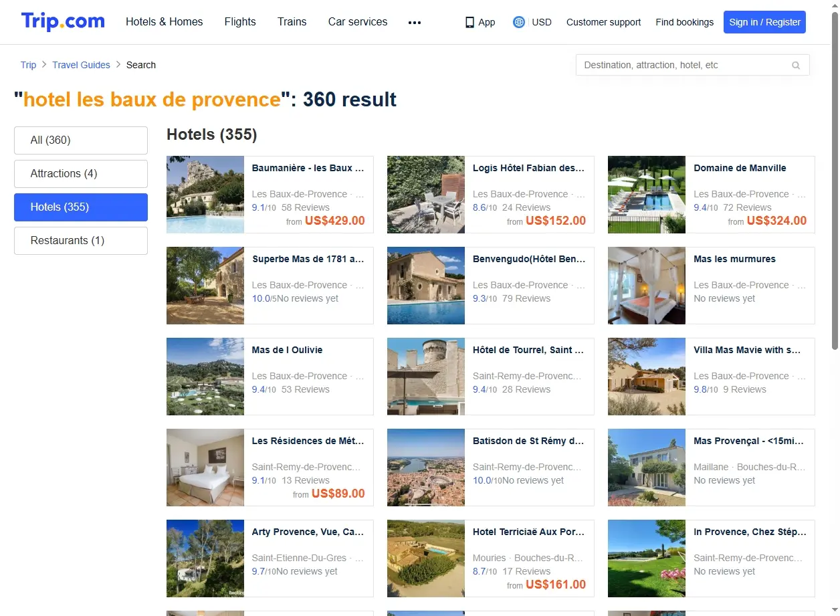This screenshot has height=616, width=840.
Task: Open Hôtel de Tourrel thumbnail
Action: [x=426, y=377]
